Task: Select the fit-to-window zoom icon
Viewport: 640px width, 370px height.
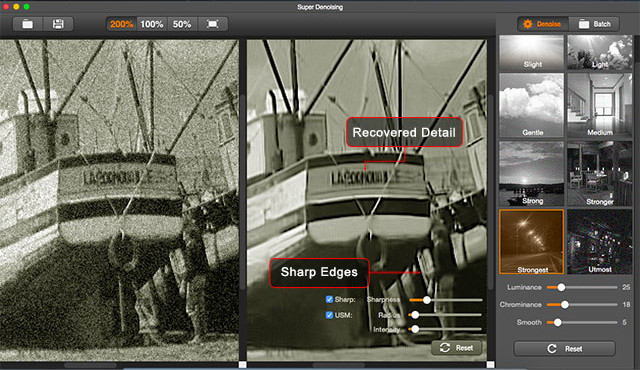Action: 213,24
